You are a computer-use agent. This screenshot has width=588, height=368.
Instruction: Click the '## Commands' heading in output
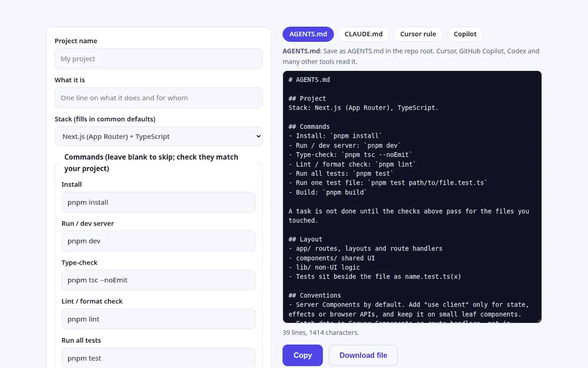coord(309,127)
